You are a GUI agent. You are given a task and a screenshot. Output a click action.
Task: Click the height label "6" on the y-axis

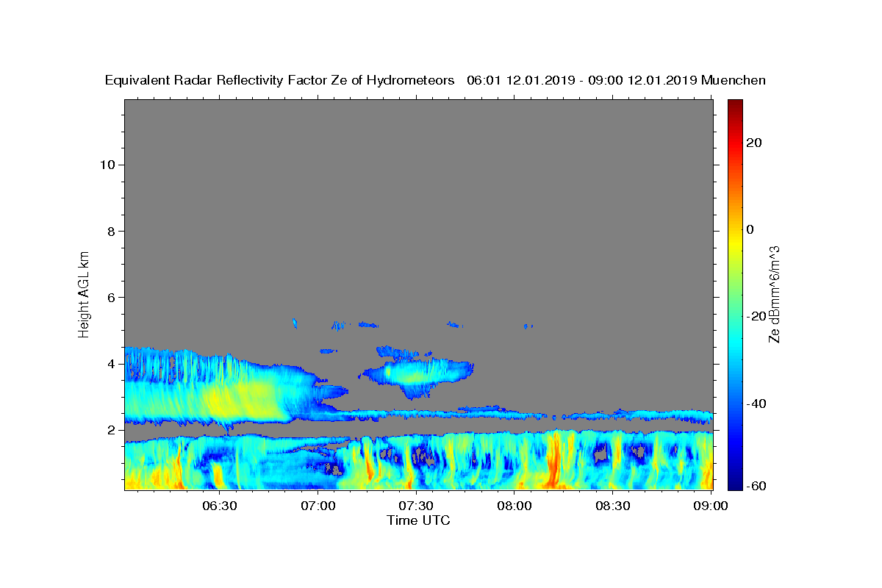pos(111,297)
